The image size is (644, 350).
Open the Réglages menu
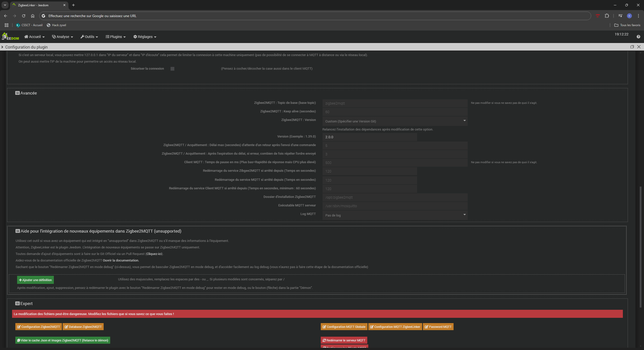click(x=145, y=37)
